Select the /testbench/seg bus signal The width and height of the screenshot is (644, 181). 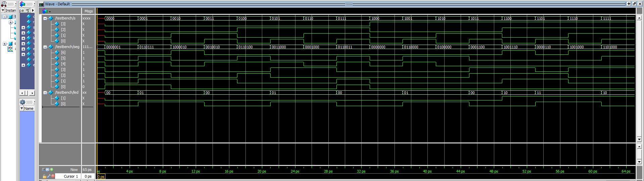[67, 47]
